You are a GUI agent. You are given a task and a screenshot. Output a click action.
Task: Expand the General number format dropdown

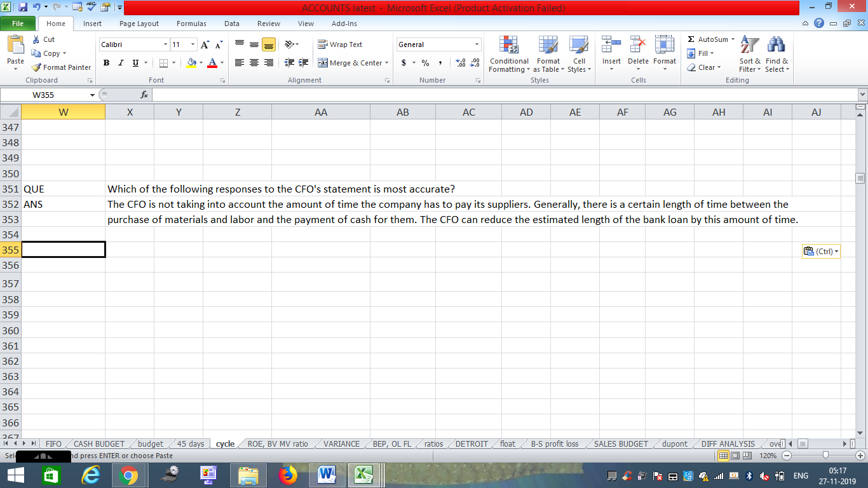coord(477,44)
